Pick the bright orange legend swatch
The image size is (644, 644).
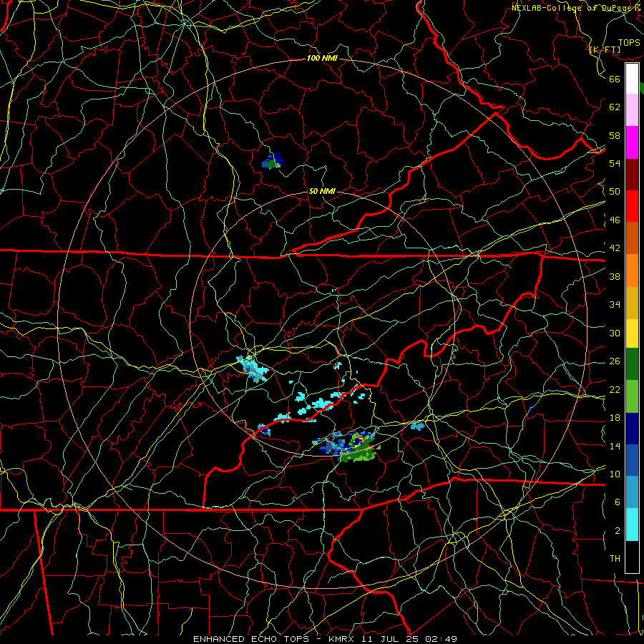click(632, 270)
